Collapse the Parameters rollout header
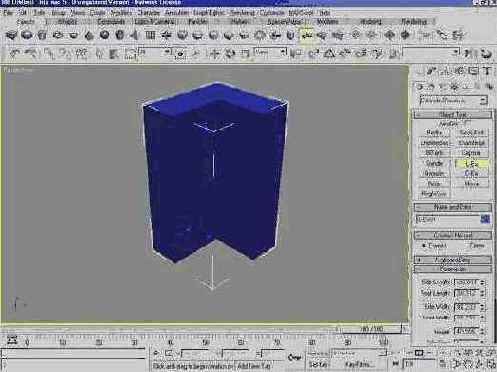497x372 pixels. click(453, 269)
